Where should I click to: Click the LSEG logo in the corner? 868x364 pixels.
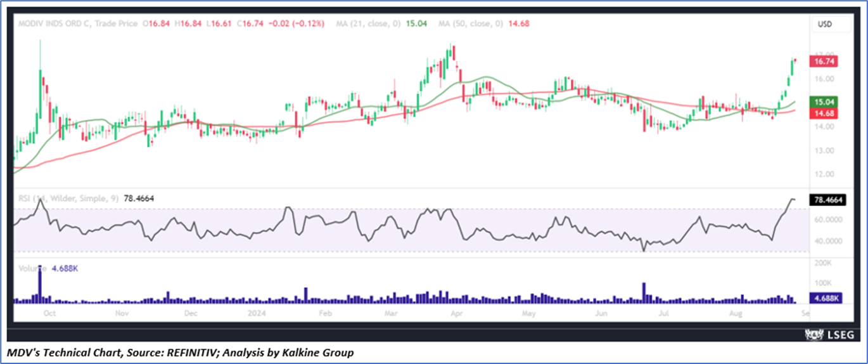829,334
